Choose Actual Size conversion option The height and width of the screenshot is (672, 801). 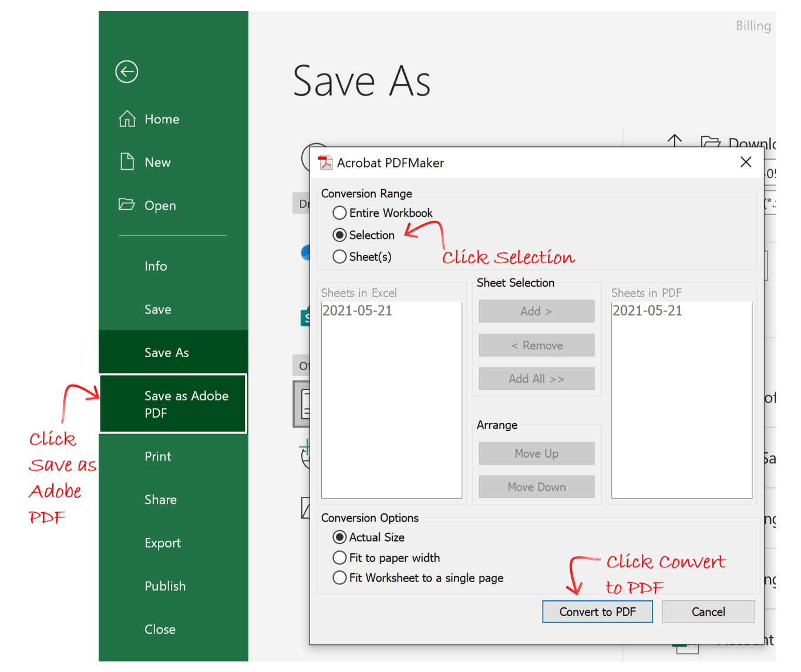(x=339, y=537)
